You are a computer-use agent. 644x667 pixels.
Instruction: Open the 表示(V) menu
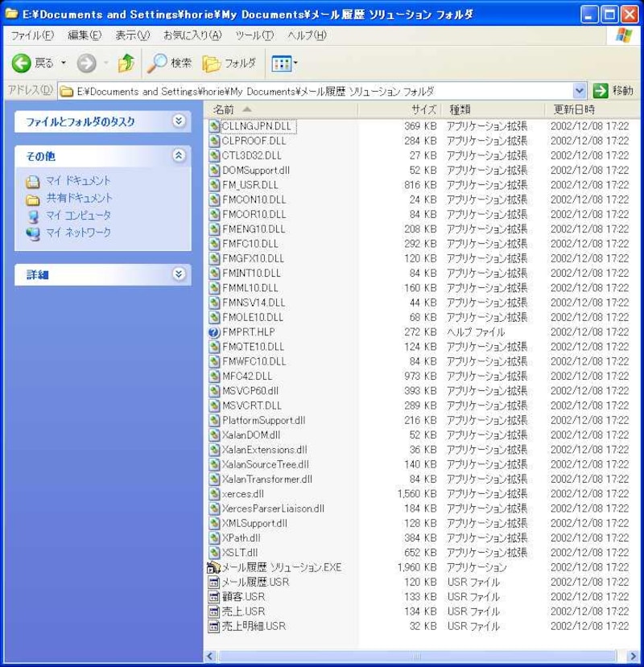(x=132, y=35)
